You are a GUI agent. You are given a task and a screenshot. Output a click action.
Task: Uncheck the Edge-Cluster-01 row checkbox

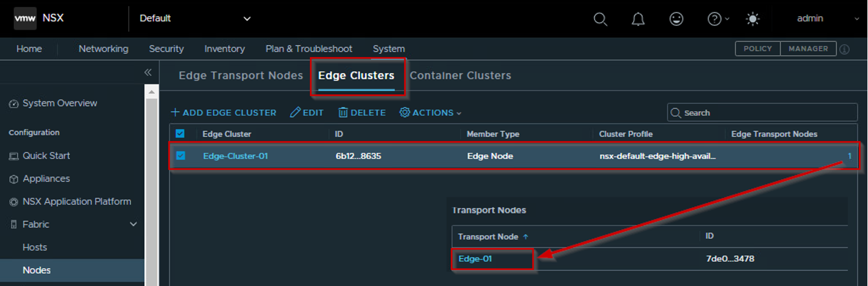(181, 156)
